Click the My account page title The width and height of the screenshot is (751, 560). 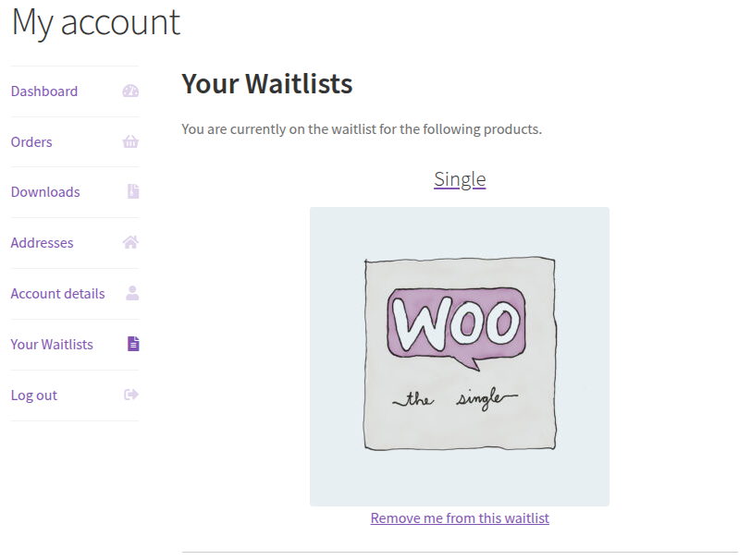96,21
